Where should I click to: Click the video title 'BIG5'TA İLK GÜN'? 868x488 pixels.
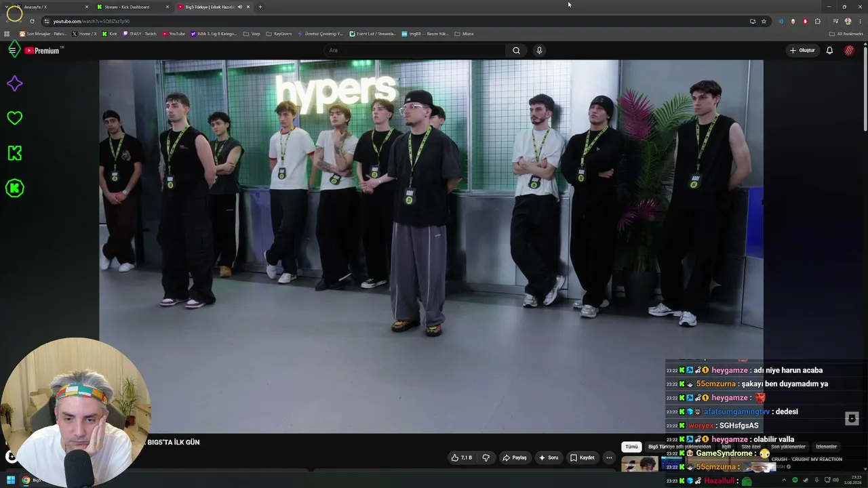pos(174,443)
